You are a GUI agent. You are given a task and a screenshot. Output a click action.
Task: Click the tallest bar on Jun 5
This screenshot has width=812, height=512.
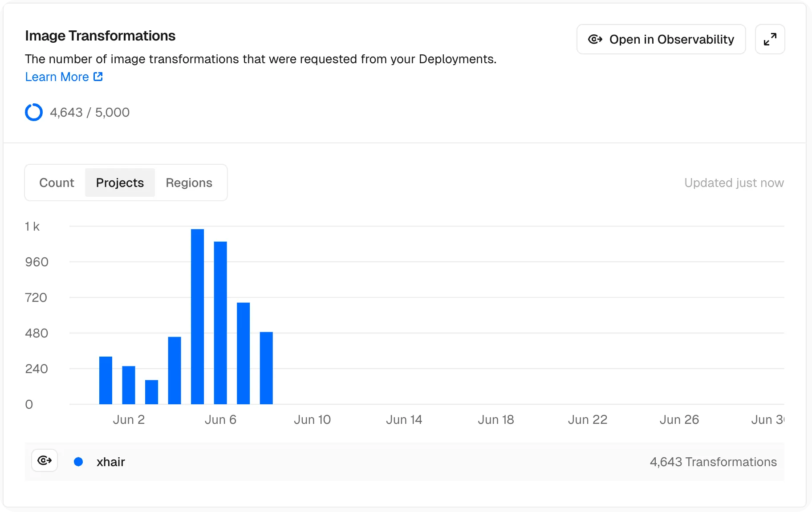pos(197,316)
